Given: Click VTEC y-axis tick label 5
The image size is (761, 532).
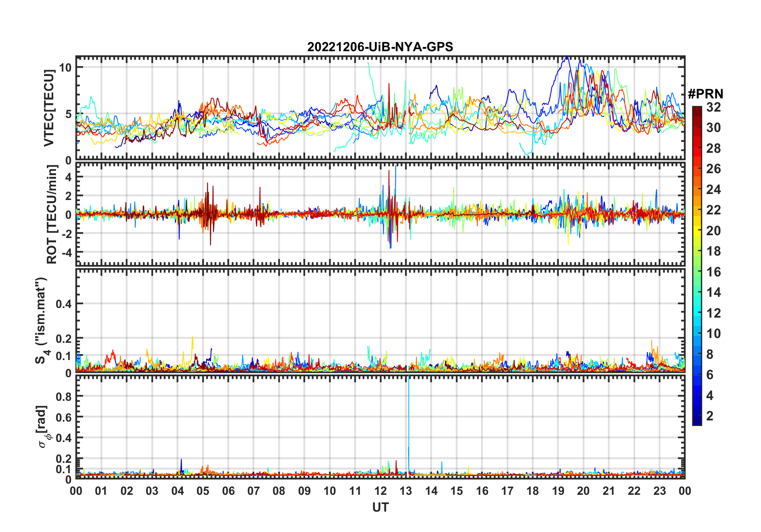Looking at the screenshot, I should click(x=68, y=114).
